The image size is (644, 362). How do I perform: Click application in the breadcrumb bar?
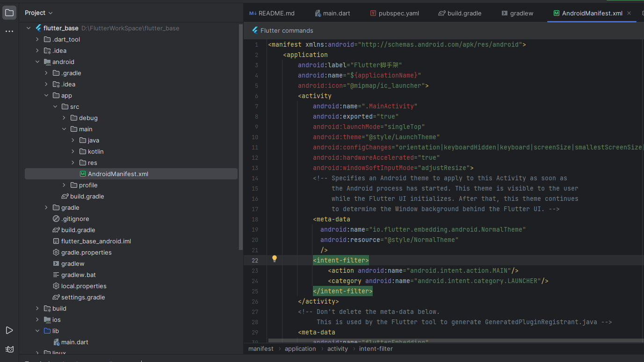click(x=300, y=348)
